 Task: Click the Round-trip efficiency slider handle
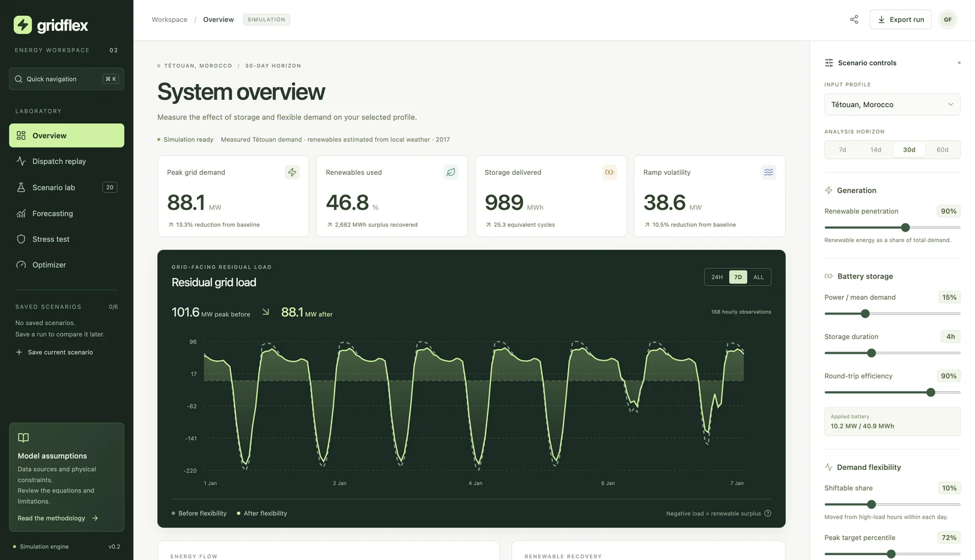(x=931, y=392)
